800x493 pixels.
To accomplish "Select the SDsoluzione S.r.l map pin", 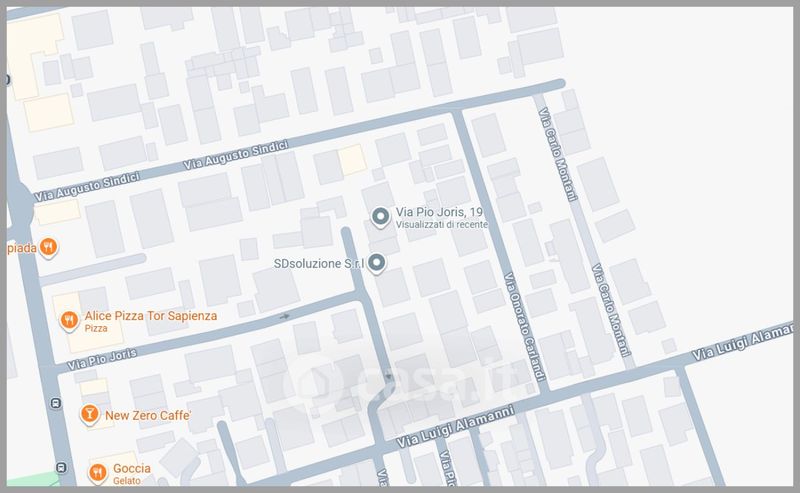I will point(377,264).
